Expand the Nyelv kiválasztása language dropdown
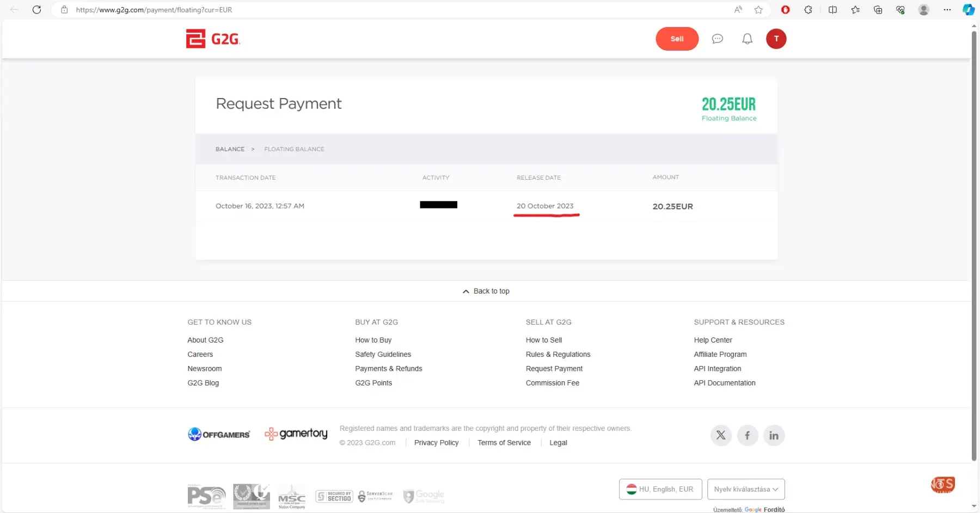The width and height of the screenshot is (980, 513). pyautogui.click(x=745, y=489)
